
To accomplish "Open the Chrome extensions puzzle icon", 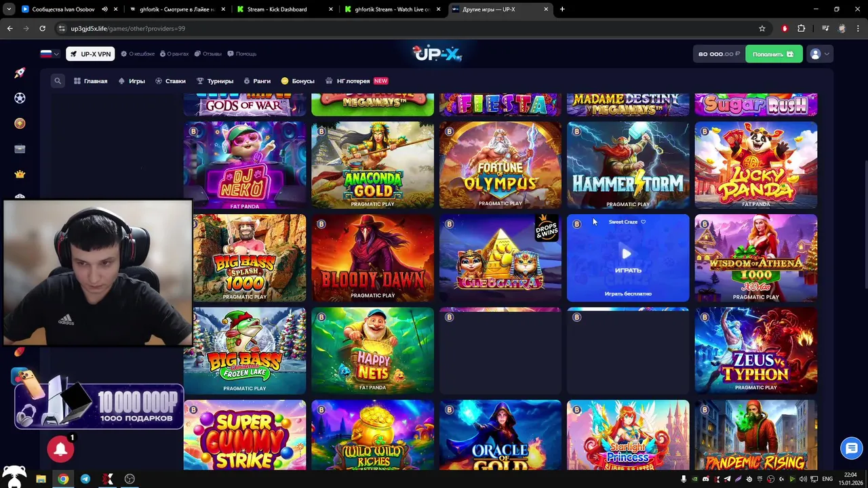I will click(802, 28).
